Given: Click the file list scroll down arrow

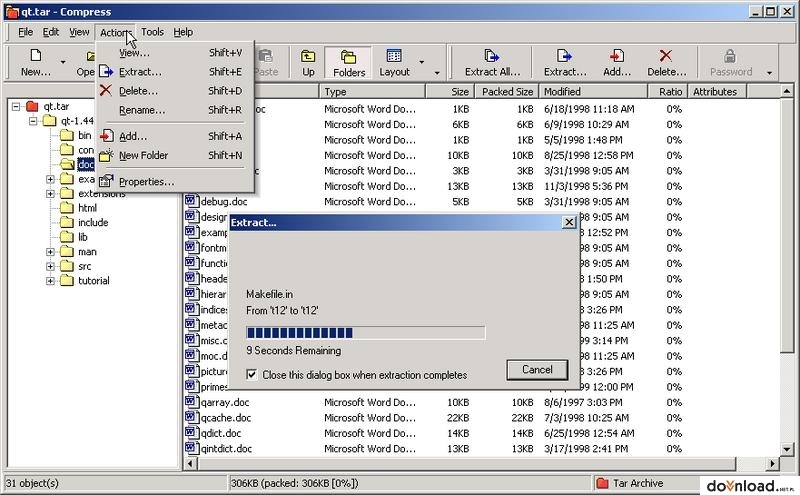Looking at the screenshot, I should [x=787, y=449].
